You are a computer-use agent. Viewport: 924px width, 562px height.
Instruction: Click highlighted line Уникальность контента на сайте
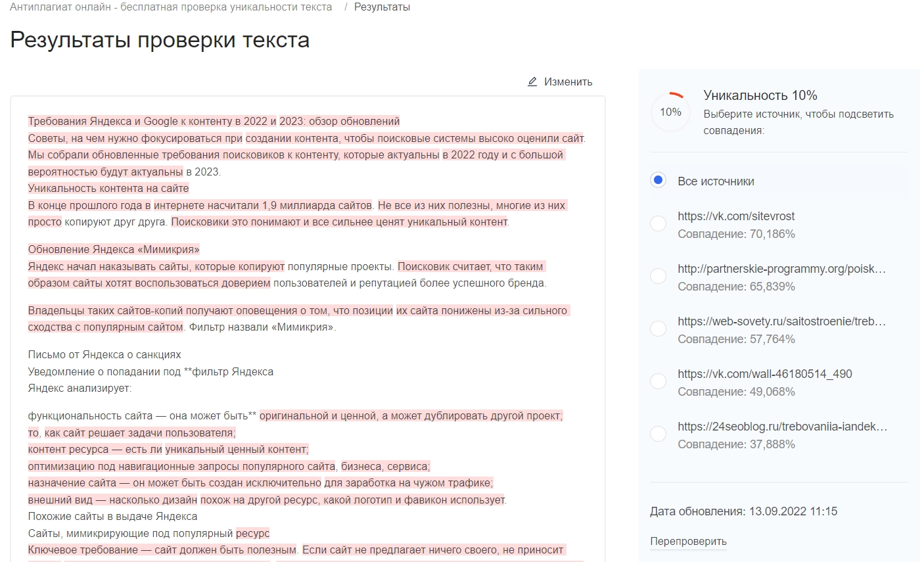[108, 189]
